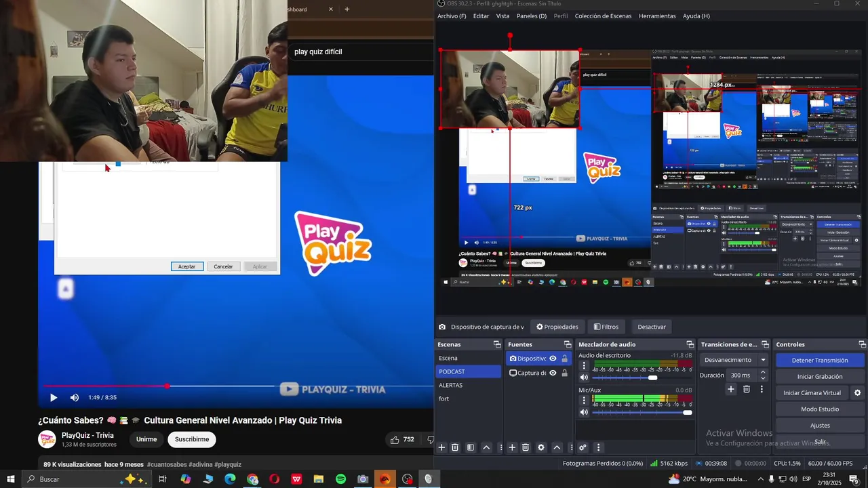868x488 pixels.
Task: Move scene up with arrow icon
Action: (486, 447)
